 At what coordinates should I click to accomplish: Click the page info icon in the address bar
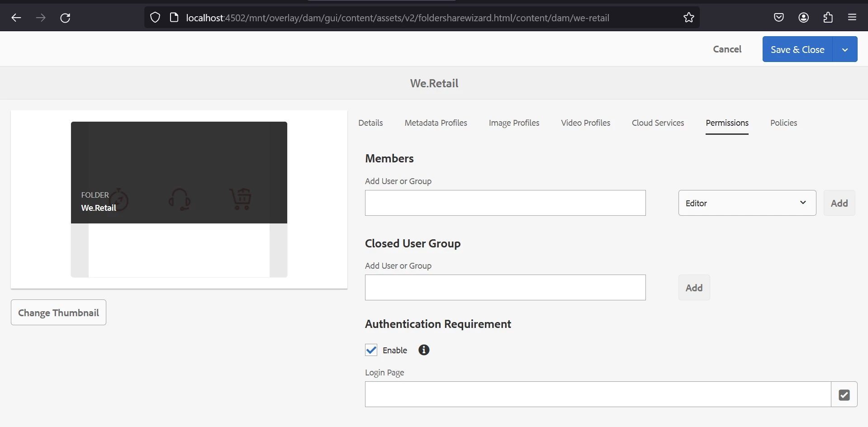[174, 18]
